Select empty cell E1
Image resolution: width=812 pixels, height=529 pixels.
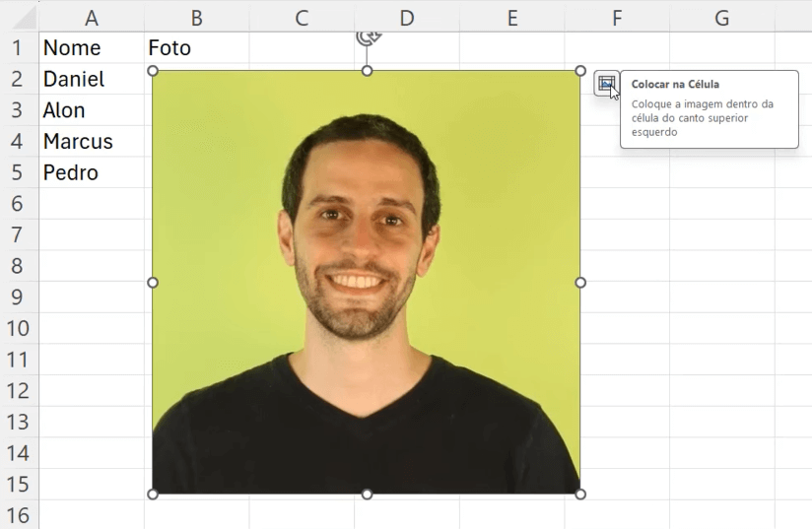pos(512,47)
